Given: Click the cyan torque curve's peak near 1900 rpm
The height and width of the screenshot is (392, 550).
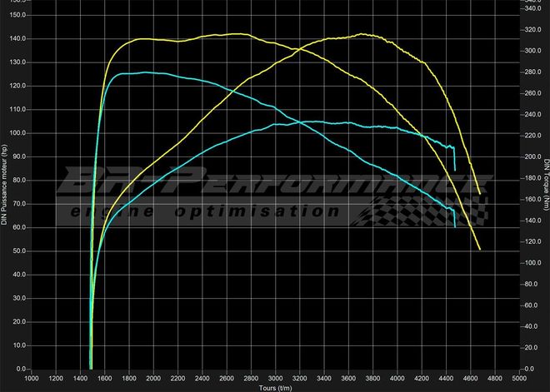Looking at the screenshot, I should [x=146, y=72].
